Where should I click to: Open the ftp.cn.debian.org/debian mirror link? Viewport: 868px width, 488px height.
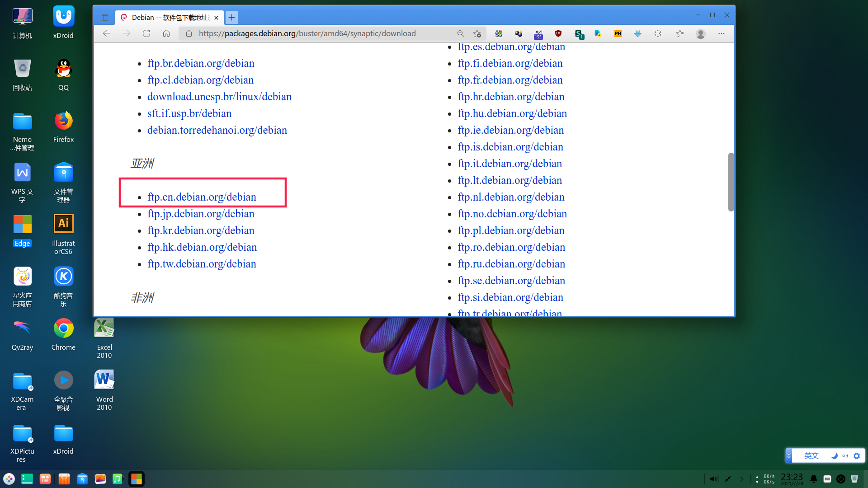point(202,197)
